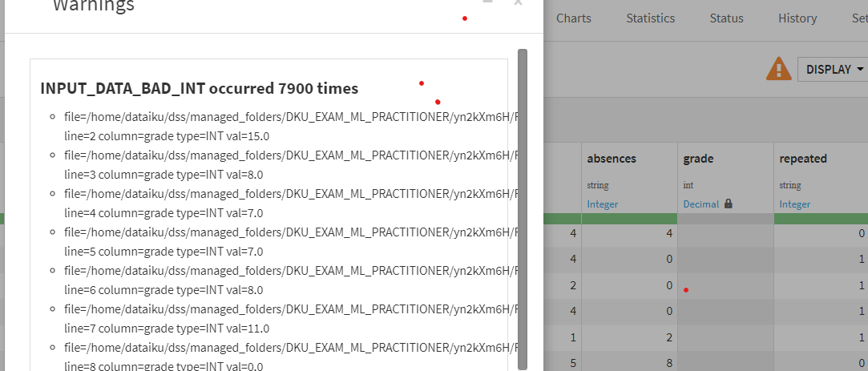Open the Status tab
Screen dimensions: 868x371
(x=726, y=18)
